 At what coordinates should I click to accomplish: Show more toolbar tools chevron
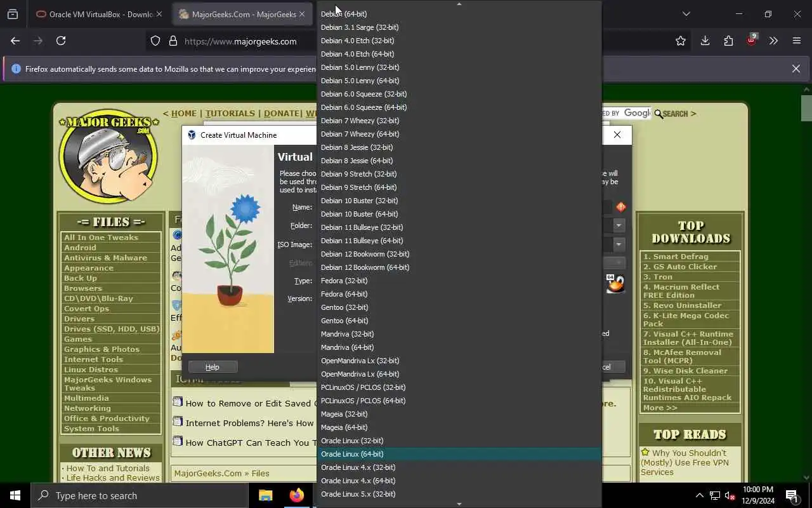pyautogui.click(x=773, y=41)
